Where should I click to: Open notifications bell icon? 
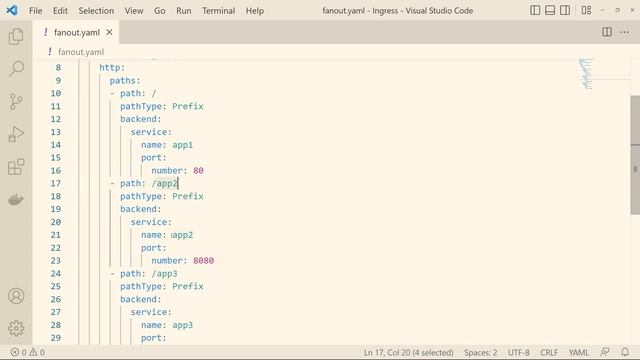pos(625,352)
